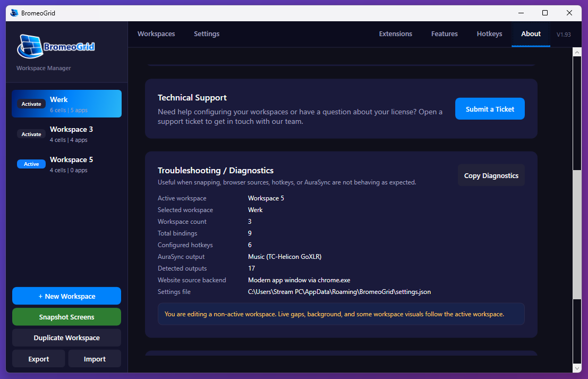This screenshot has height=379, width=588.
Task: Export workspace configuration
Action: (39, 359)
